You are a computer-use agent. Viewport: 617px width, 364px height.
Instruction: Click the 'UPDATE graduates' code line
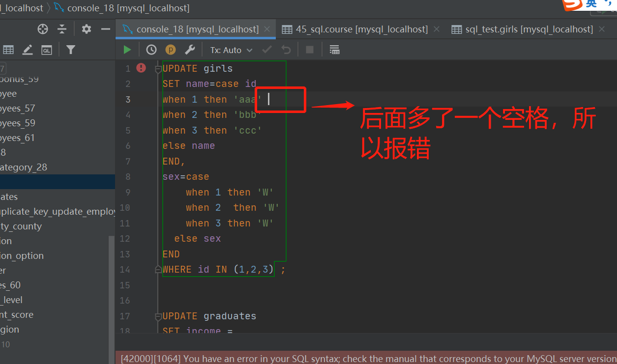209,316
